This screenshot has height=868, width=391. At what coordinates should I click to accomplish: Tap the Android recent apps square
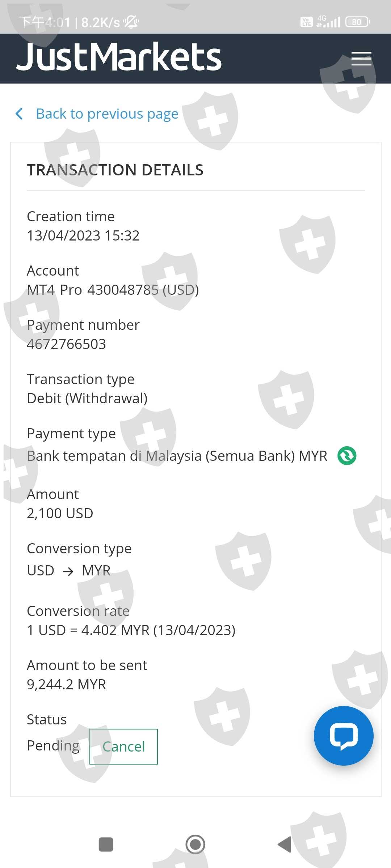(x=106, y=844)
